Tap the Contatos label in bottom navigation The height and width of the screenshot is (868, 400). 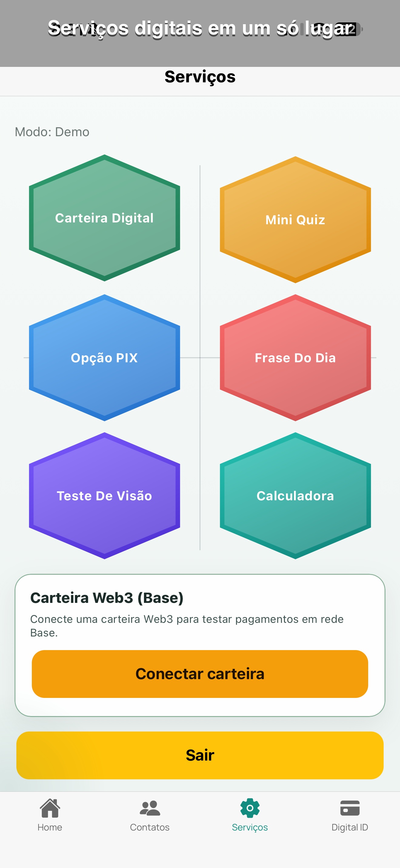150,827
